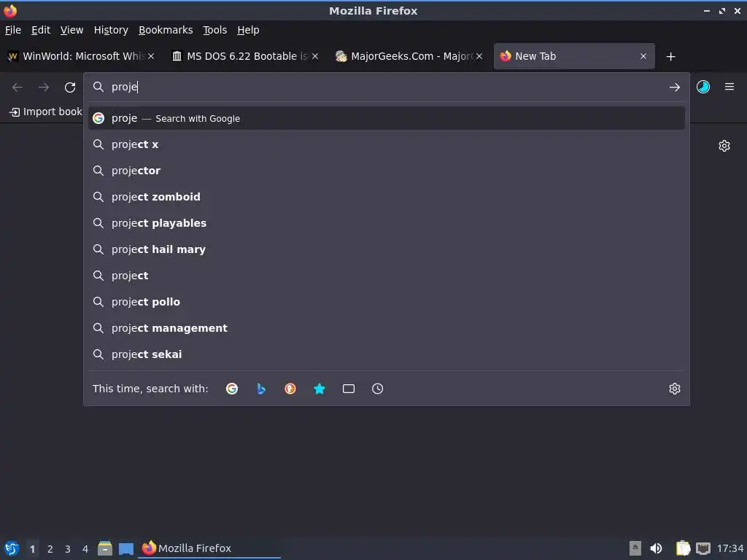Click the network monitor tray icon
The image size is (747, 560).
[703, 548]
